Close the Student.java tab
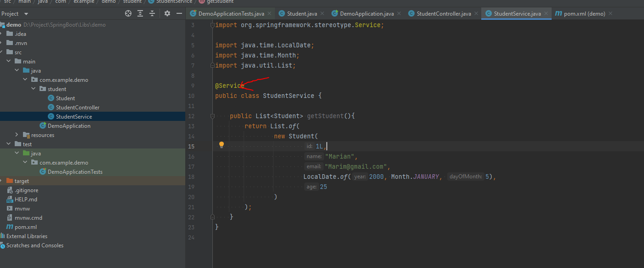This screenshot has height=268, width=644. point(321,14)
